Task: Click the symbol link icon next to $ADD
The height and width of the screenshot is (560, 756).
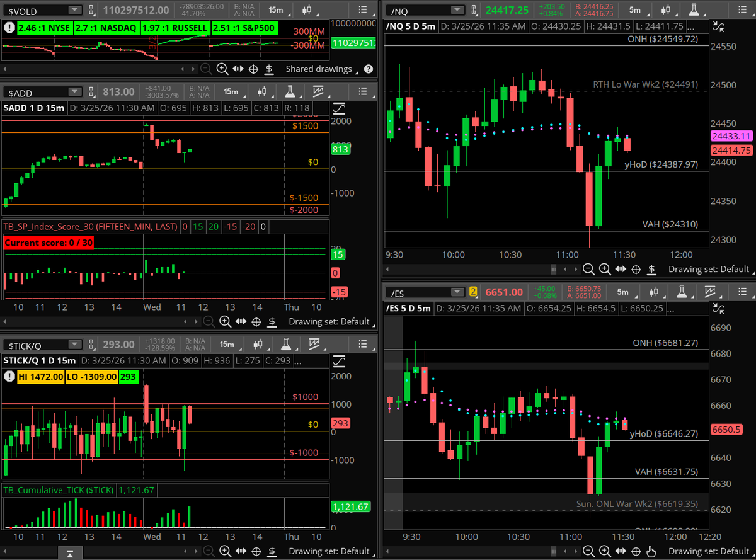Action: pyautogui.click(x=91, y=92)
